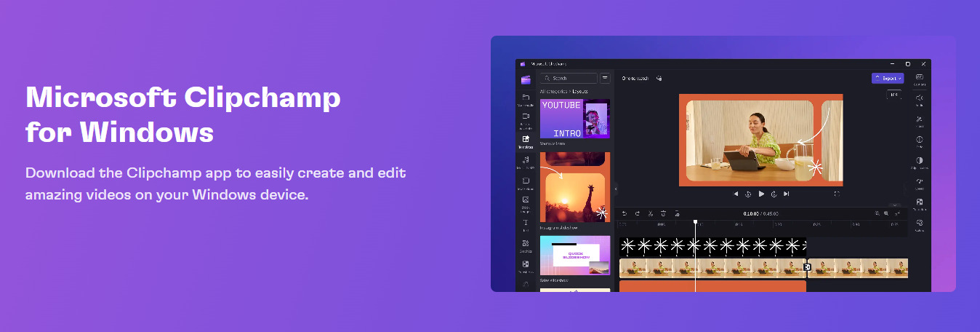Open the Stock video panel
Screen dimensions: 980x332
point(526,183)
